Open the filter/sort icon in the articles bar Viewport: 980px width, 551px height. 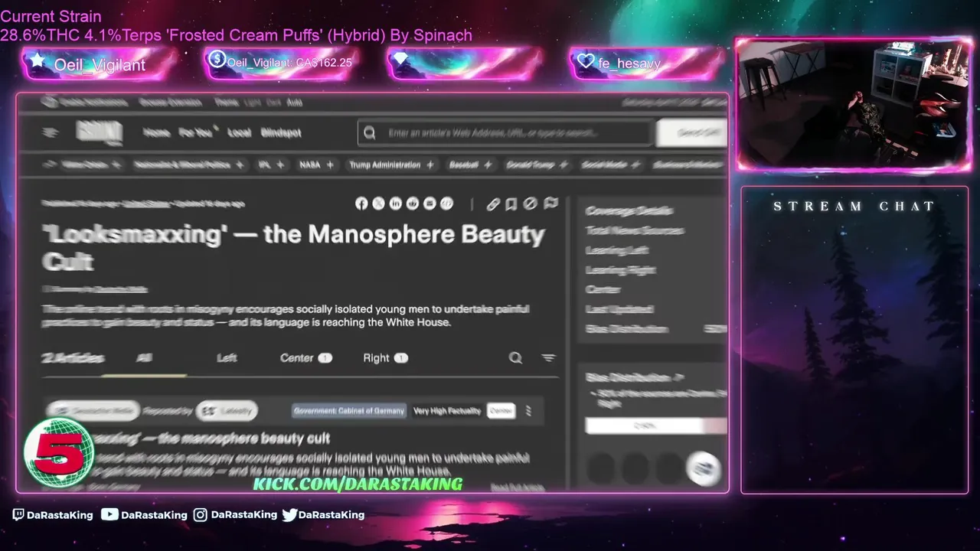(548, 357)
